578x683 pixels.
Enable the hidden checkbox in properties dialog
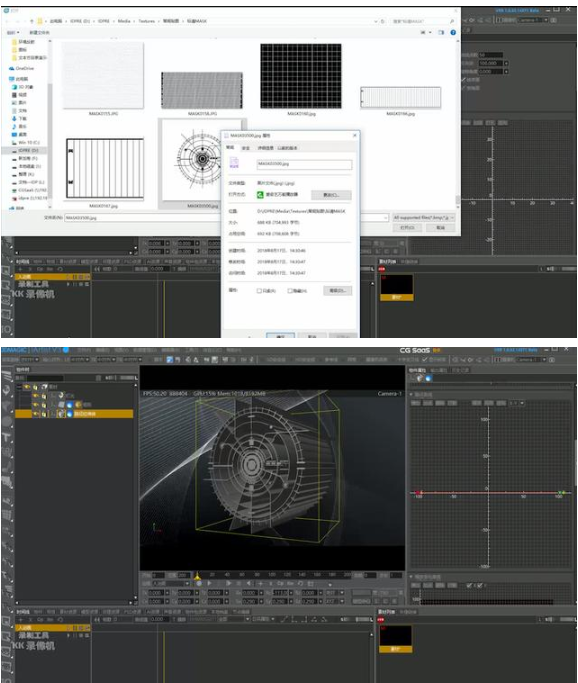coord(290,291)
